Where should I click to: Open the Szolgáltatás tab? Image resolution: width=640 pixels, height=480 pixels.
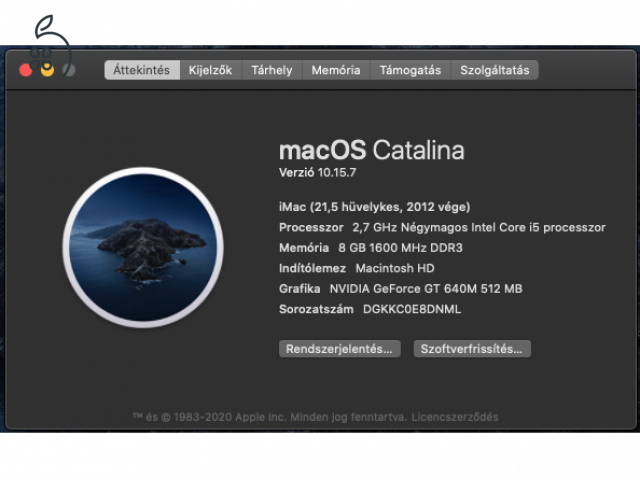[x=495, y=70]
